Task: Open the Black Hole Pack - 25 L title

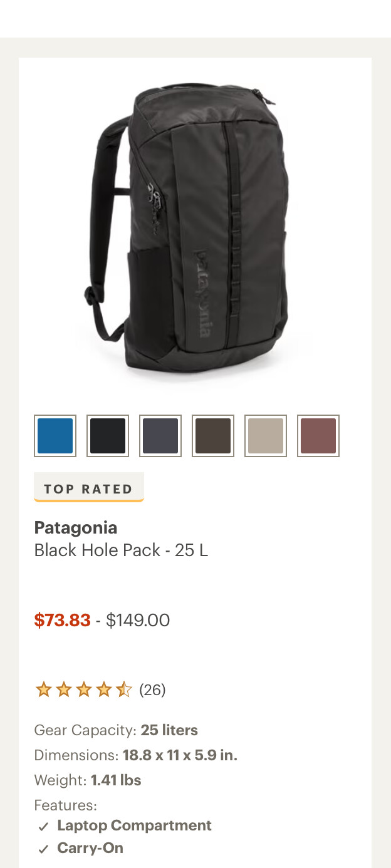Action: point(121,550)
